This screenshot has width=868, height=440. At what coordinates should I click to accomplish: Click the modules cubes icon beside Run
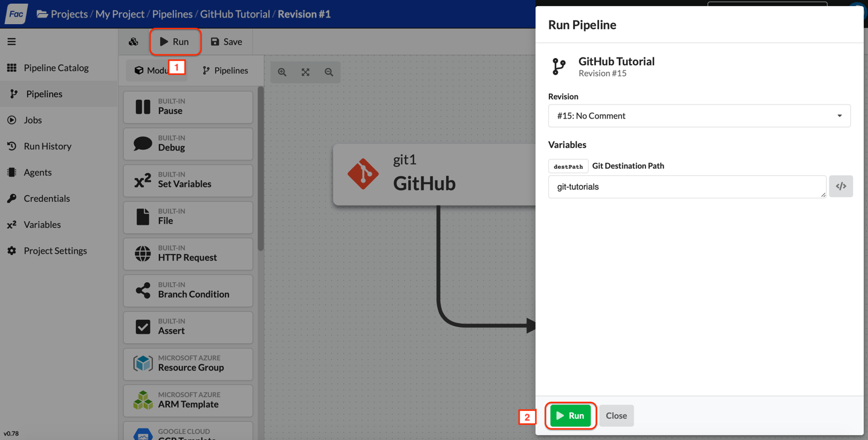click(x=134, y=42)
